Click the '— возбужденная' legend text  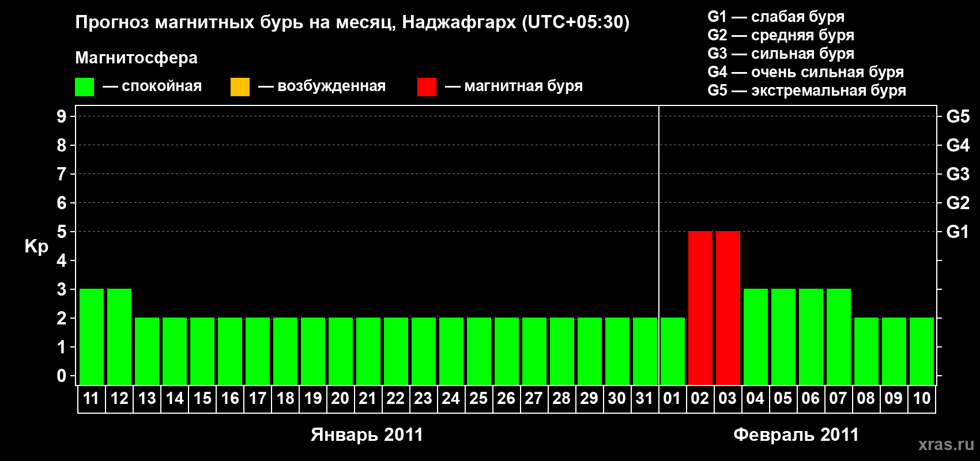click(322, 86)
